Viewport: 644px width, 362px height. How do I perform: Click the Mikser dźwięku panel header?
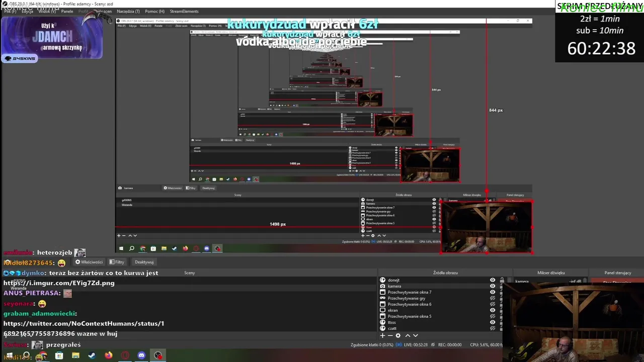551,273
